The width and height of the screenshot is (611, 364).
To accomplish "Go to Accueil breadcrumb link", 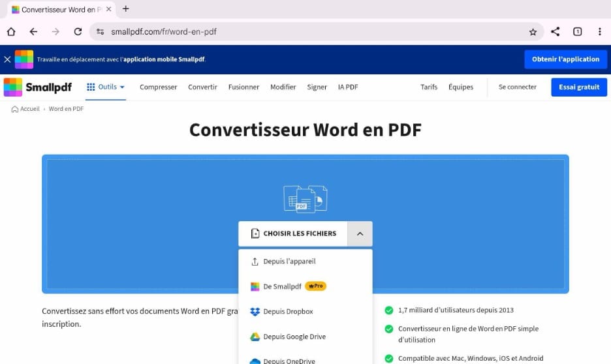I will tap(30, 109).
